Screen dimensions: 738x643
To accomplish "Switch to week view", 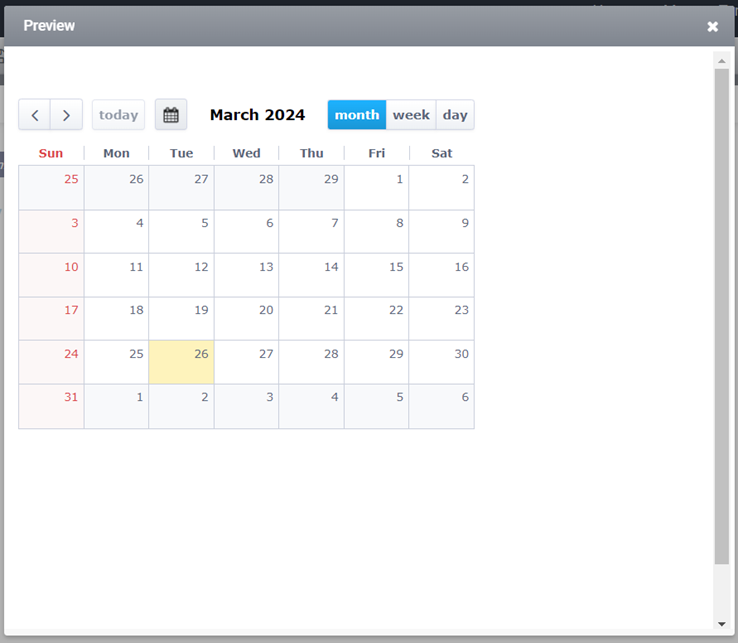I will tap(411, 115).
